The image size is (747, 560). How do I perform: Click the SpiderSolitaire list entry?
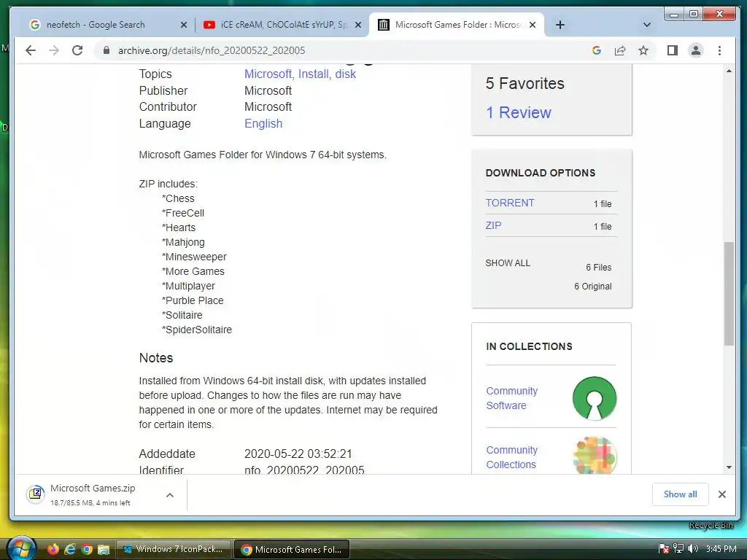tap(197, 330)
